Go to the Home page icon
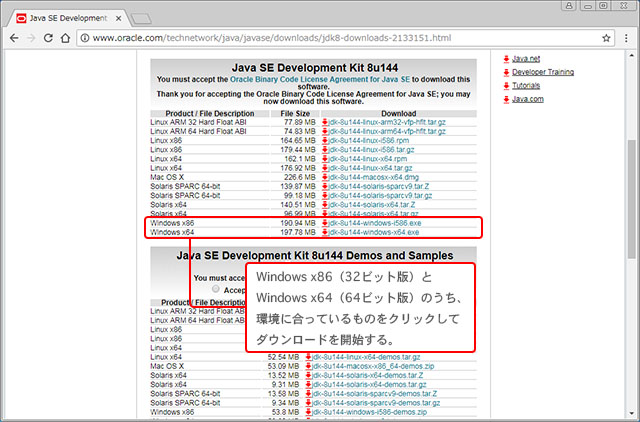The width and height of the screenshot is (640, 422). point(65,38)
